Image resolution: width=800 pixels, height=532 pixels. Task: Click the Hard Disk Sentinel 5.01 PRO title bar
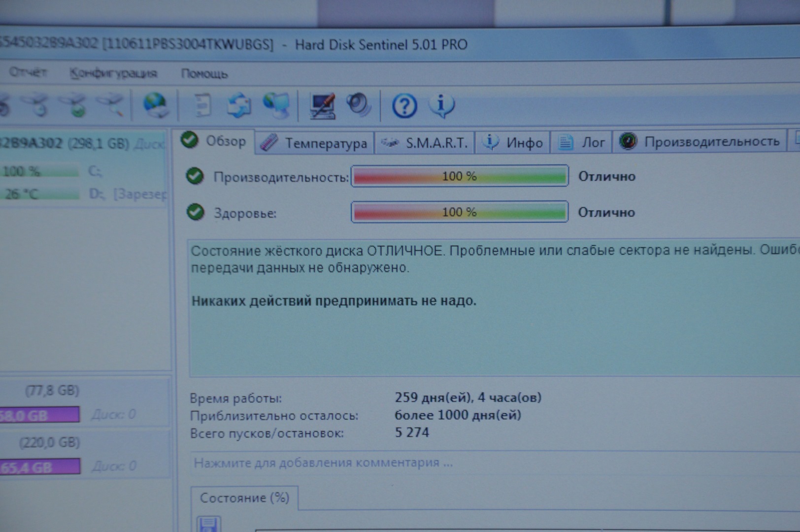(x=381, y=45)
